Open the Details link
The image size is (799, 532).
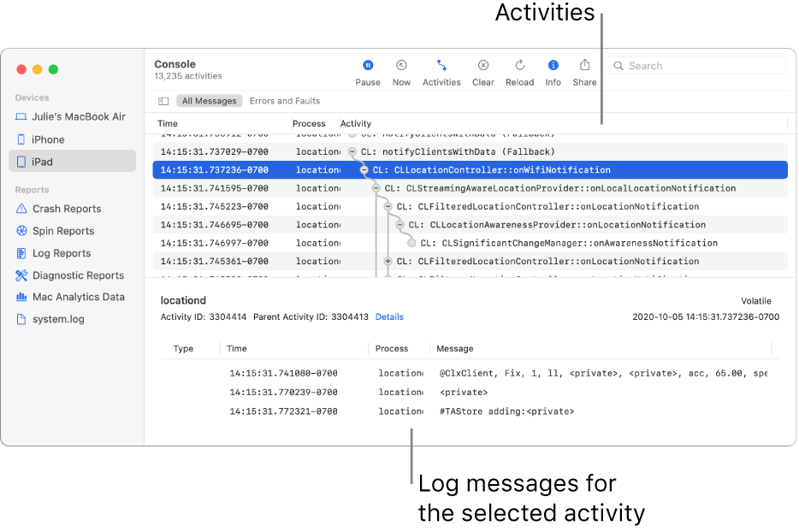389,317
